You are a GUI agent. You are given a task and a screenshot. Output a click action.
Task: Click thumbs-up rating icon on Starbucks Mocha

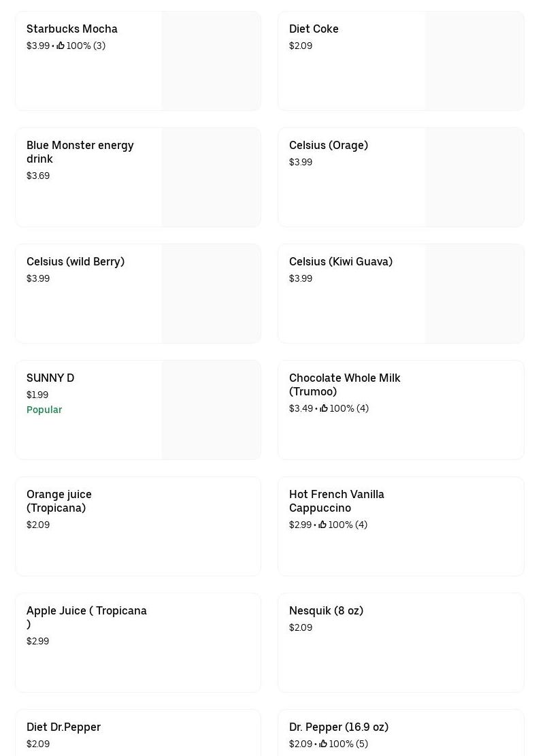tap(61, 46)
